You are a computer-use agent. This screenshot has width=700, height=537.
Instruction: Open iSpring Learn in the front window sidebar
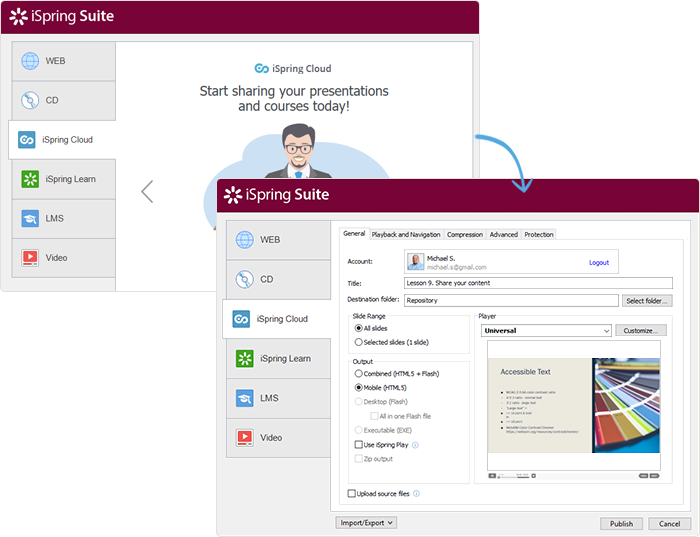pyautogui.click(x=278, y=358)
